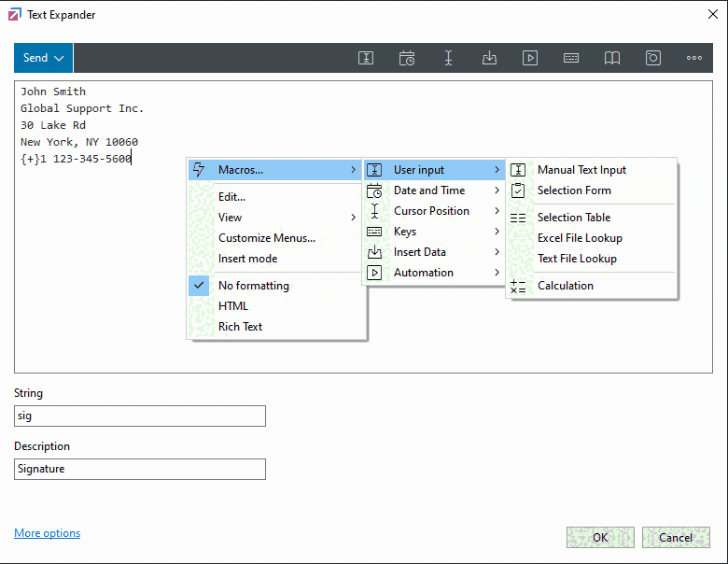Screen dimensions: 728x564
Task: Click the three-dots more icon in the toolbar
Action: point(694,58)
